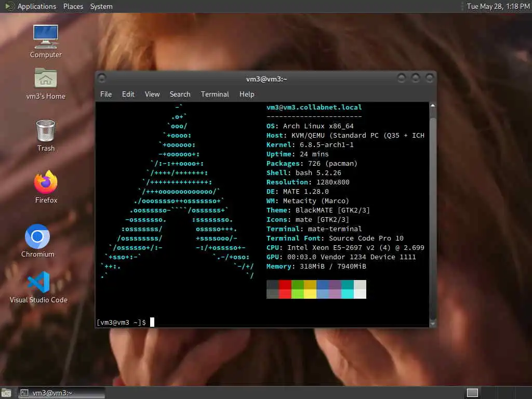Click the 'CPU: Intel Xeon E5-2697' line

(345, 248)
